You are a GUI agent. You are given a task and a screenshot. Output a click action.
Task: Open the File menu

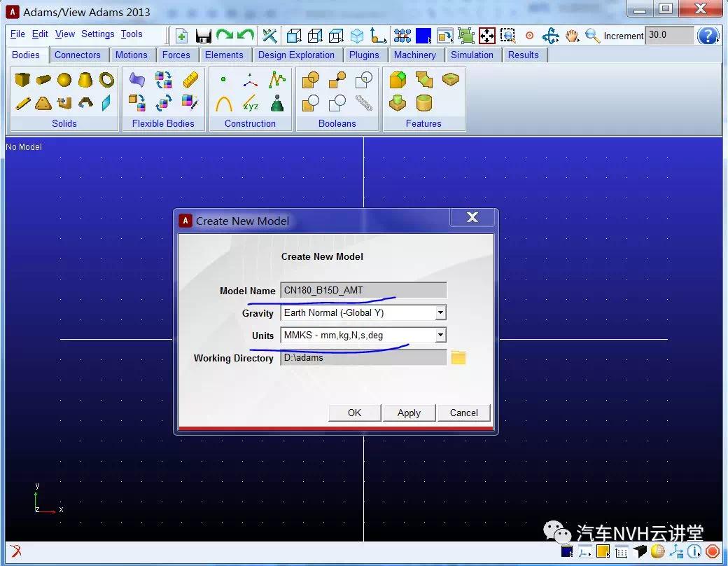tap(17, 34)
